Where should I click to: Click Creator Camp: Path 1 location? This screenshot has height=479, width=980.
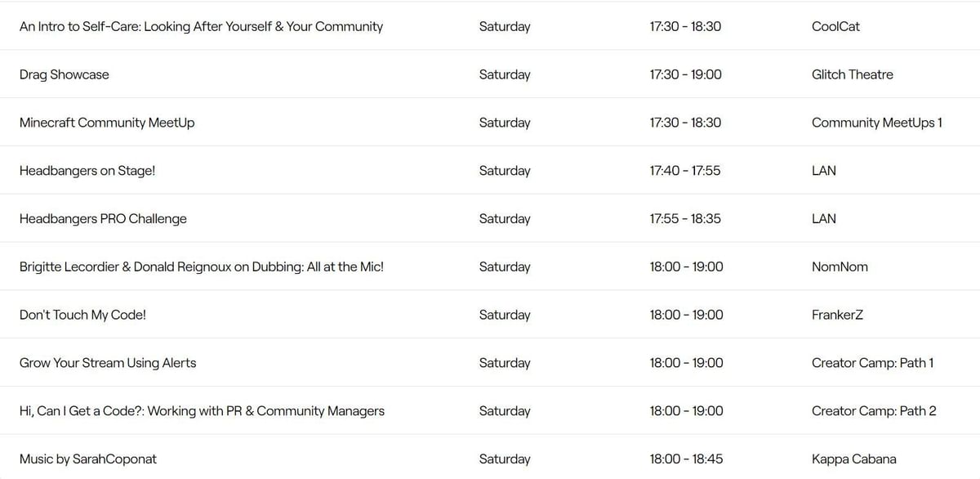(x=872, y=363)
